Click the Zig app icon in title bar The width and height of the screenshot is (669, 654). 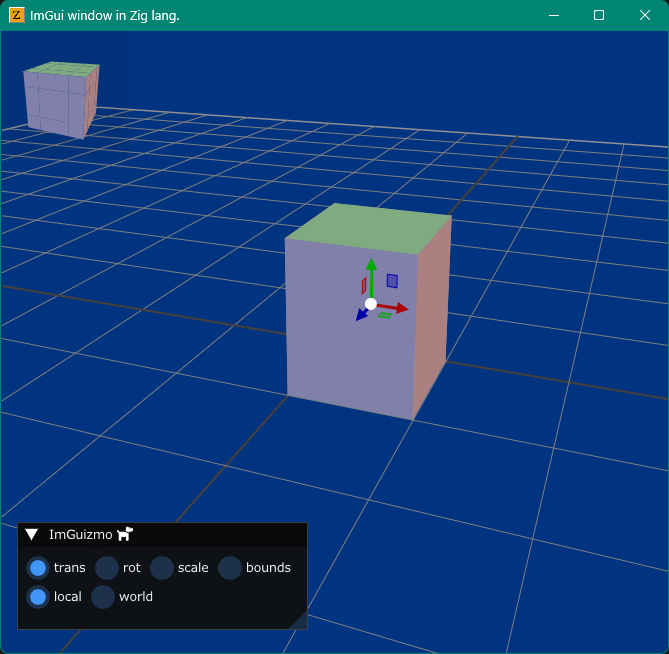tap(16, 15)
